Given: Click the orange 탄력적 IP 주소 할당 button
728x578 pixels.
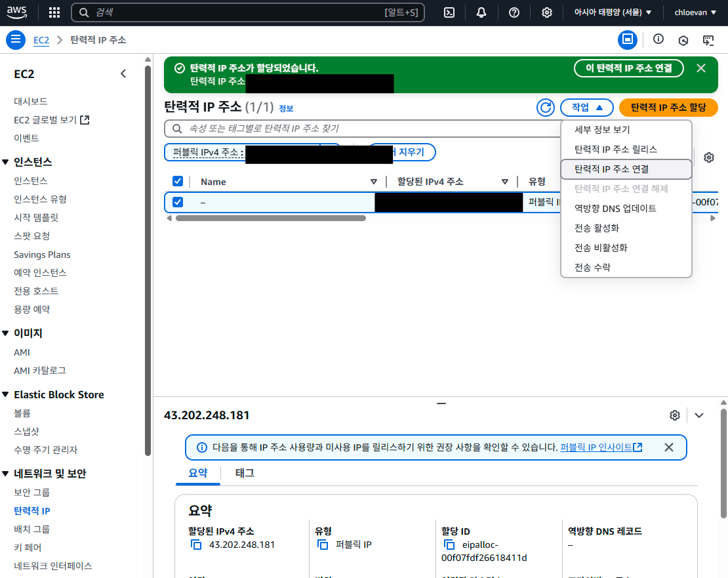Looking at the screenshot, I should tap(668, 108).
